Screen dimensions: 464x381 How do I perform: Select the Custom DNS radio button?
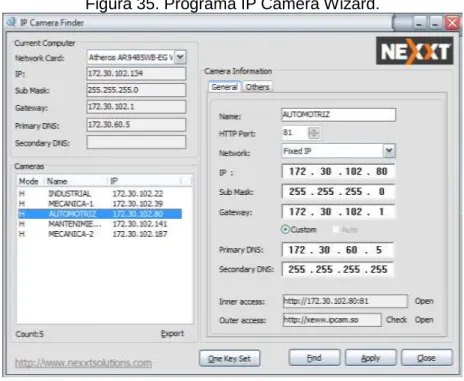tap(285, 229)
